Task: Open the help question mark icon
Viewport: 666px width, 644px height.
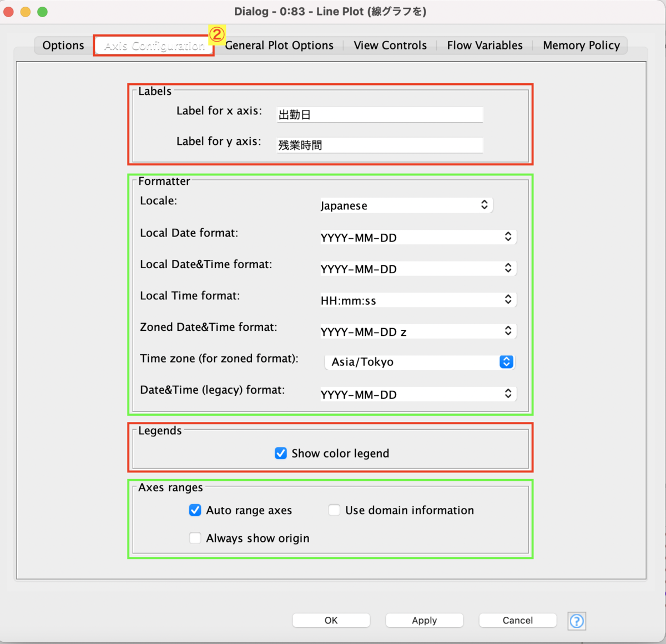Action: point(577,621)
